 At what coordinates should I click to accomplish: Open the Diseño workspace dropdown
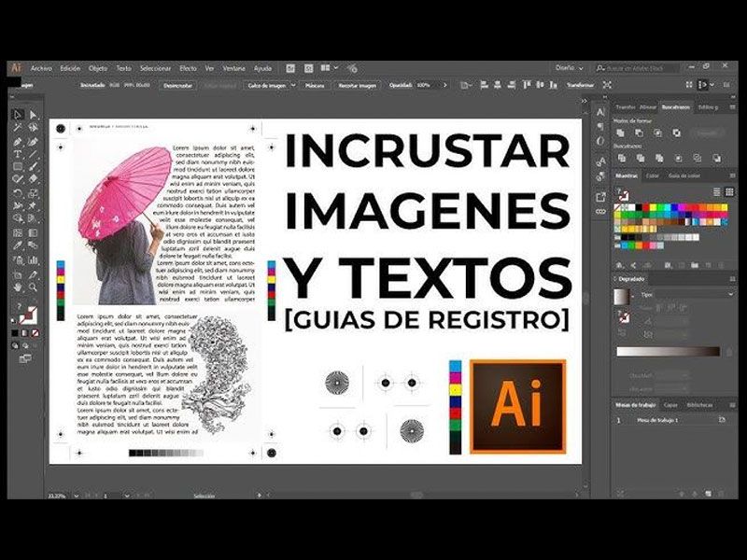click(x=570, y=68)
